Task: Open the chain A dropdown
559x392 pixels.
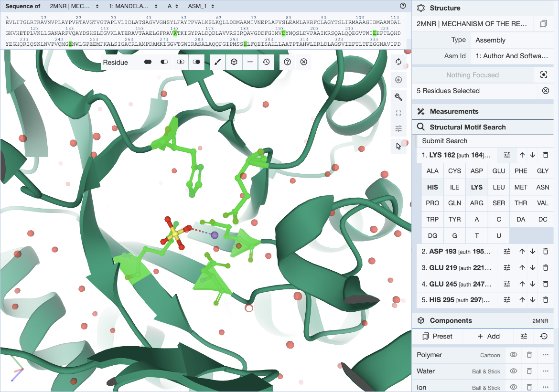Action: [x=173, y=6]
